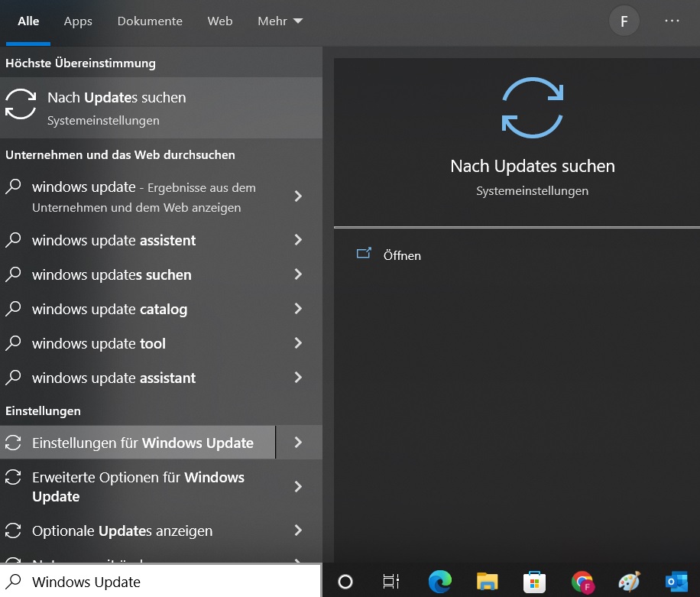Launch Microsoft Edge from taskbar

point(439,582)
